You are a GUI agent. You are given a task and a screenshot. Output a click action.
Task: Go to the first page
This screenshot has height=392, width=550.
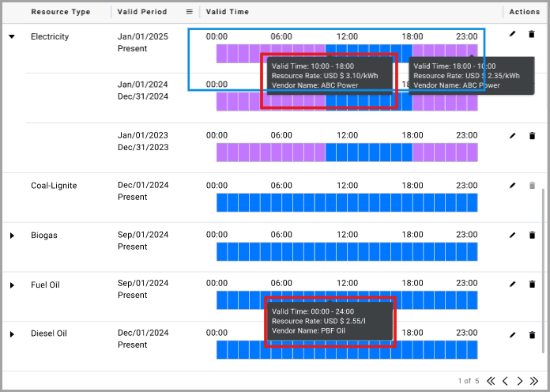click(x=491, y=381)
